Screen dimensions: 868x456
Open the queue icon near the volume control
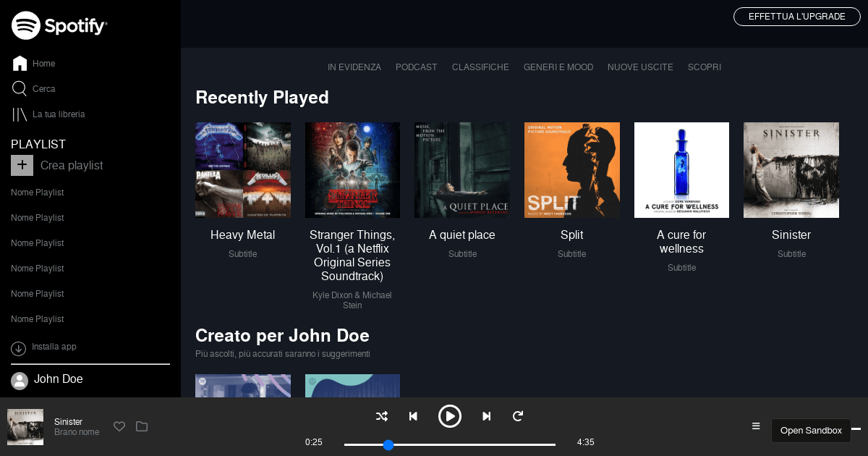point(756,426)
